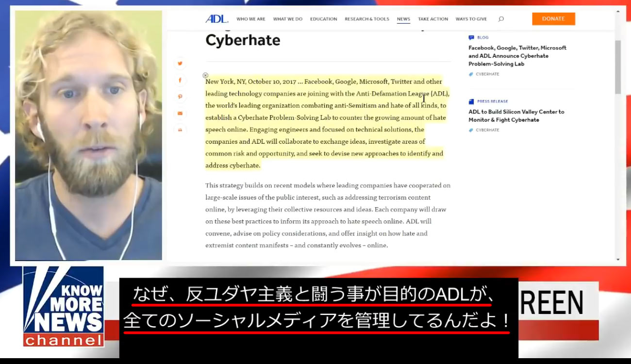Share the article on Pinterest icon
The height and width of the screenshot is (364, 631).
pyautogui.click(x=180, y=97)
